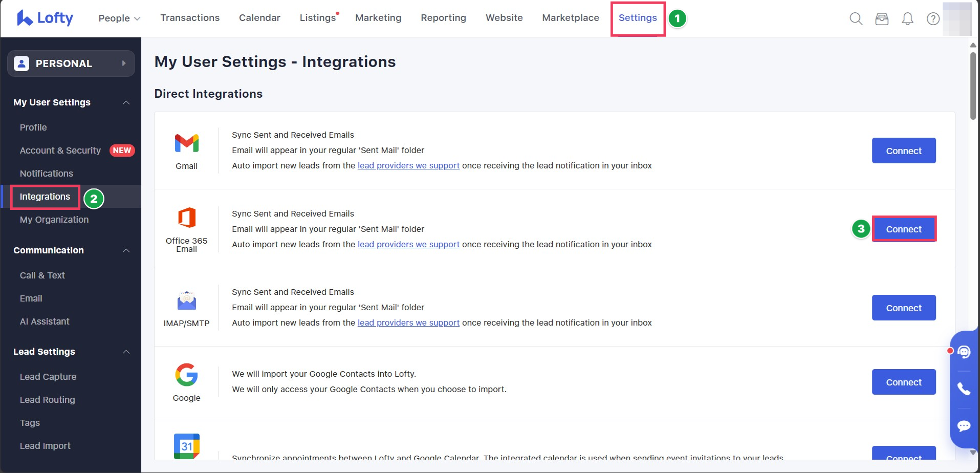Open the chatbot assistant widget icon
The image size is (980, 473).
pyautogui.click(x=964, y=352)
